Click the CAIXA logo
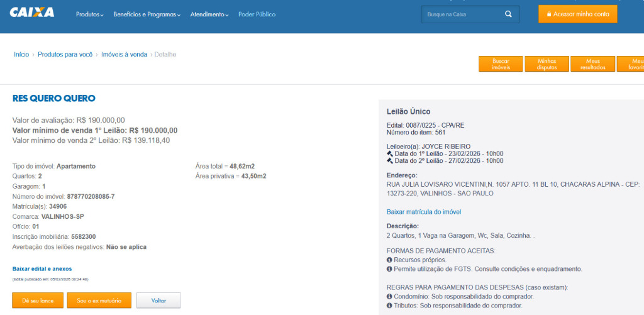644x315 pixels. click(x=31, y=13)
